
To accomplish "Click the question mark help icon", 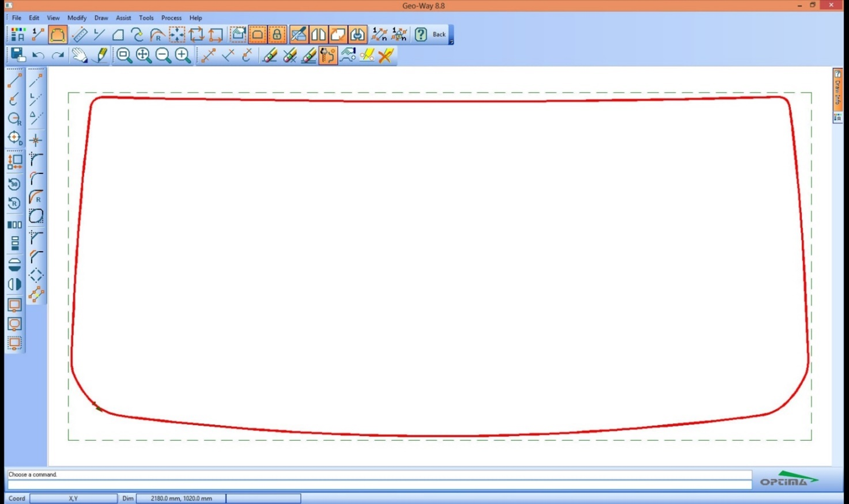I will tap(421, 35).
